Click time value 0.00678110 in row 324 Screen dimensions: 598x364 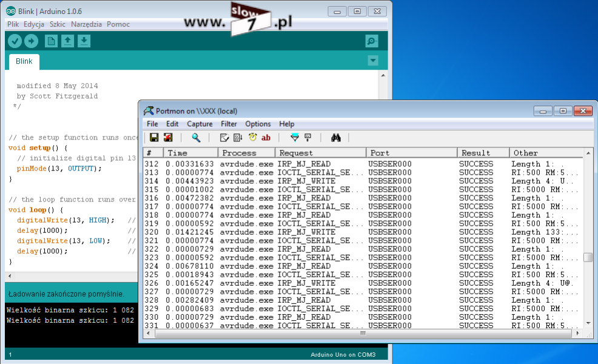pos(190,266)
